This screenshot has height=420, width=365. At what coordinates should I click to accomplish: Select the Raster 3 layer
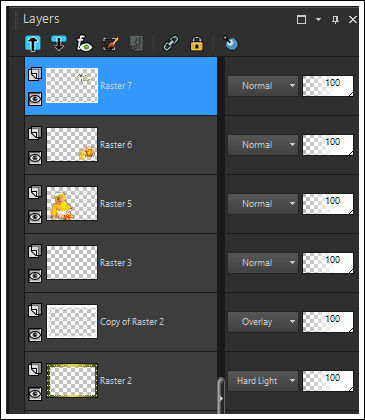point(121,263)
